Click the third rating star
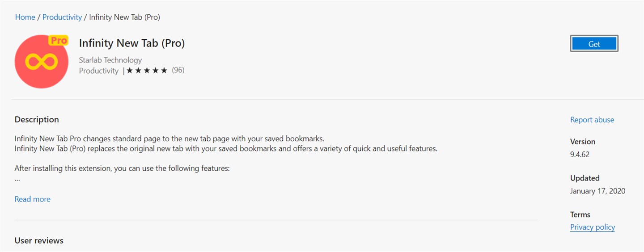 pyautogui.click(x=147, y=71)
